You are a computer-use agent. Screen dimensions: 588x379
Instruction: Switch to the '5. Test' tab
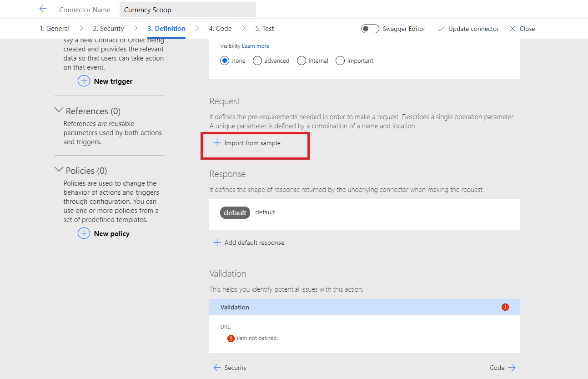(x=264, y=28)
